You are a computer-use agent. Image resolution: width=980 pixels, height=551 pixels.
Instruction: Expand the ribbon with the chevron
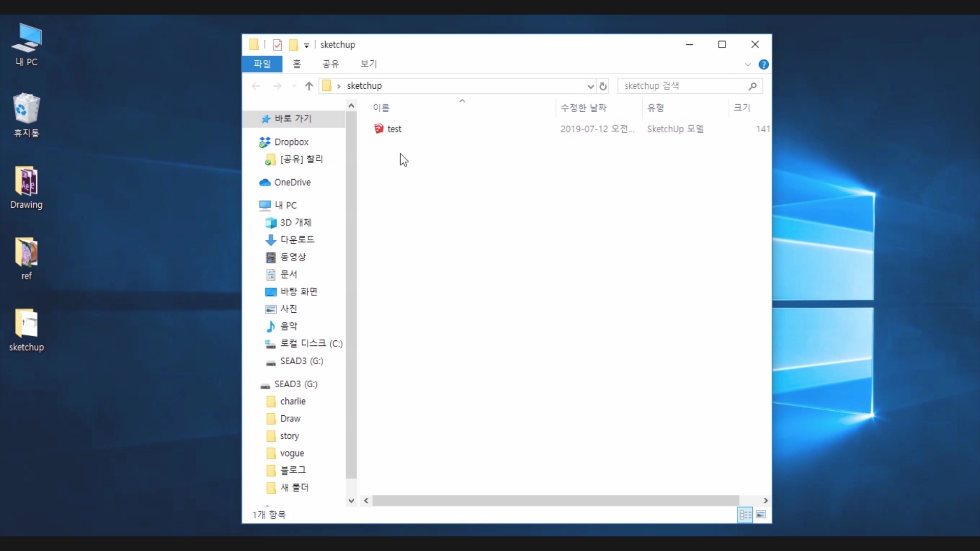coord(748,64)
